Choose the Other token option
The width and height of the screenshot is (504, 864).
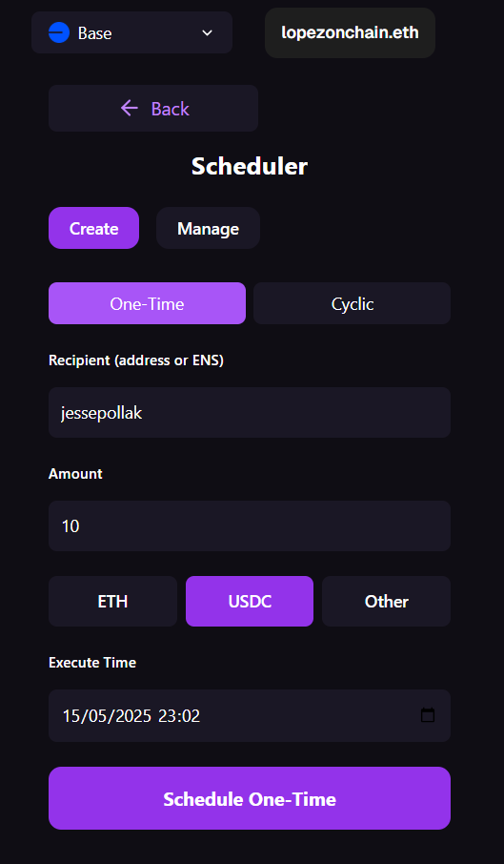386,601
